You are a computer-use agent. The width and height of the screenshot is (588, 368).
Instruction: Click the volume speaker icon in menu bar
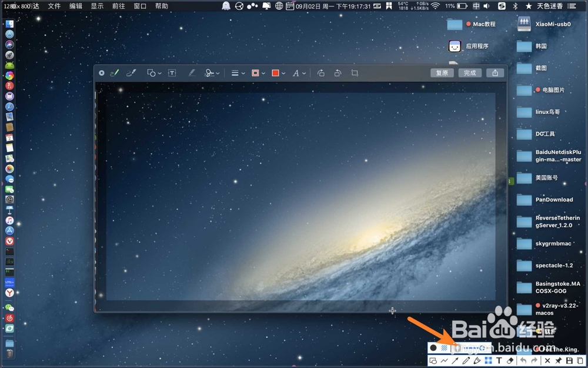(x=486, y=6)
